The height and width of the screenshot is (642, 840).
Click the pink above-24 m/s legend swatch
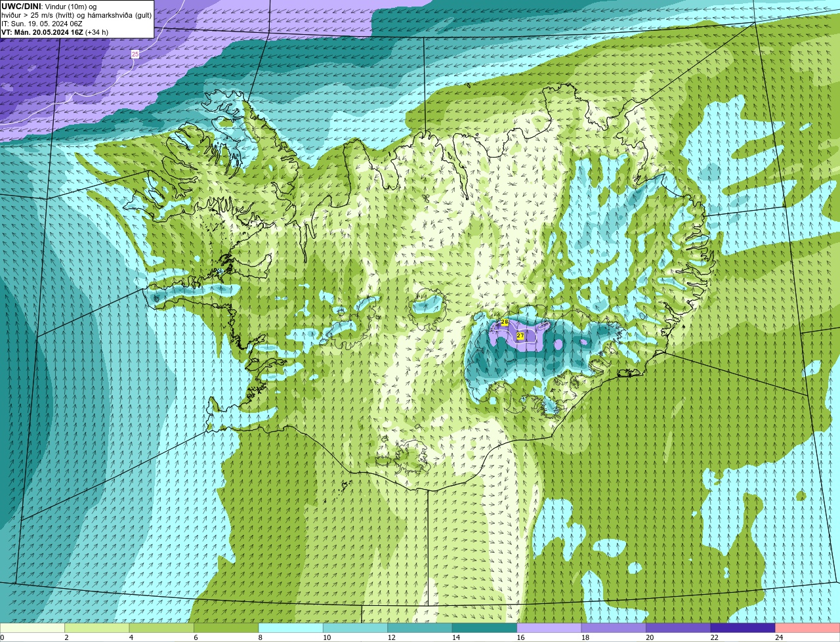coord(808,628)
